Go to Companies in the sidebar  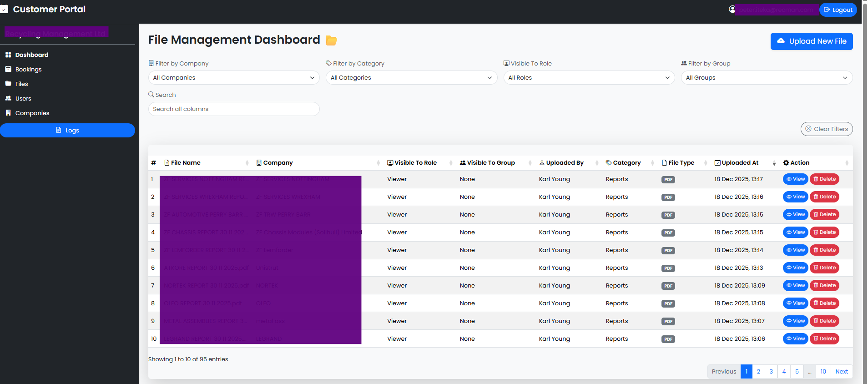32,113
